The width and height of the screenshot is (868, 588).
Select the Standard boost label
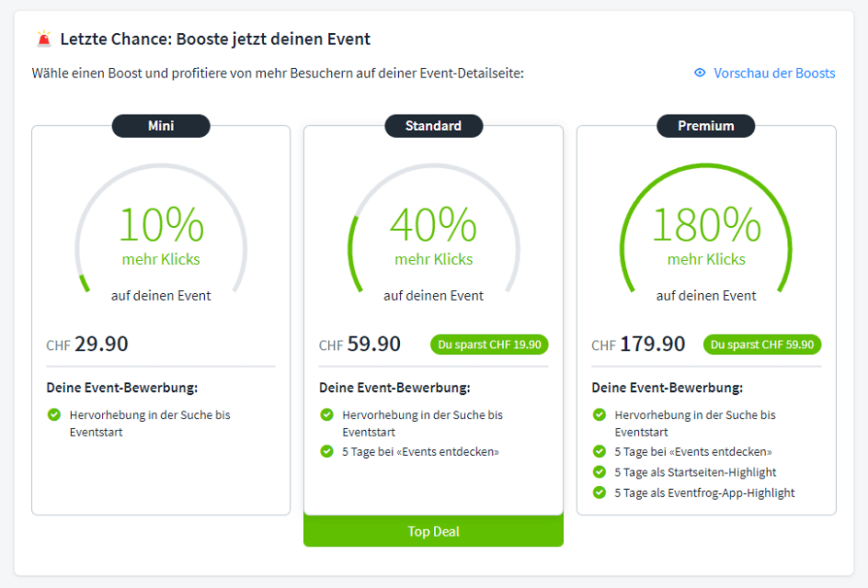coord(433,126)
